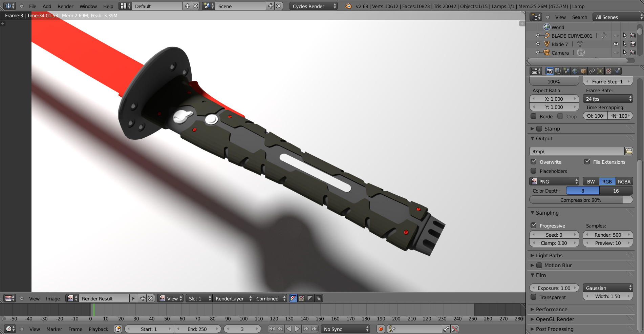Screen dimensions: 644x334
Task: Open the 24 fps frame rate dropdown
Action: (608, 99)
